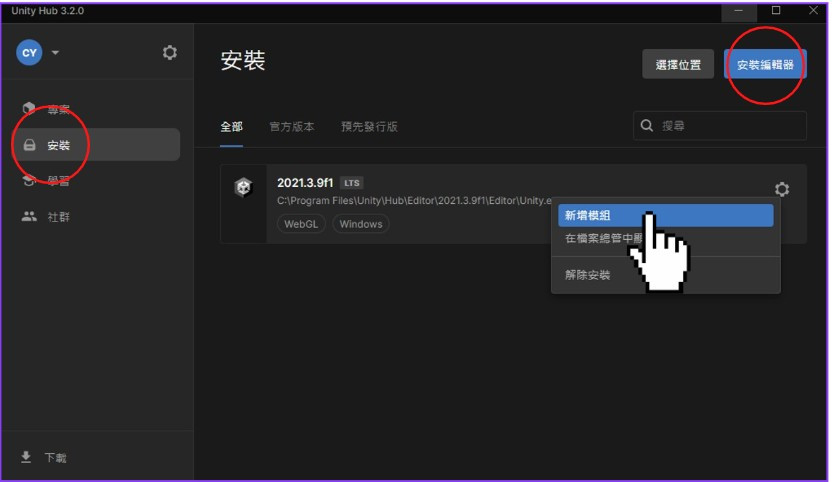The height and width of the screenshot is (482, 832).
Task: Click the LTS badge
Action: [x=351, y=183]
